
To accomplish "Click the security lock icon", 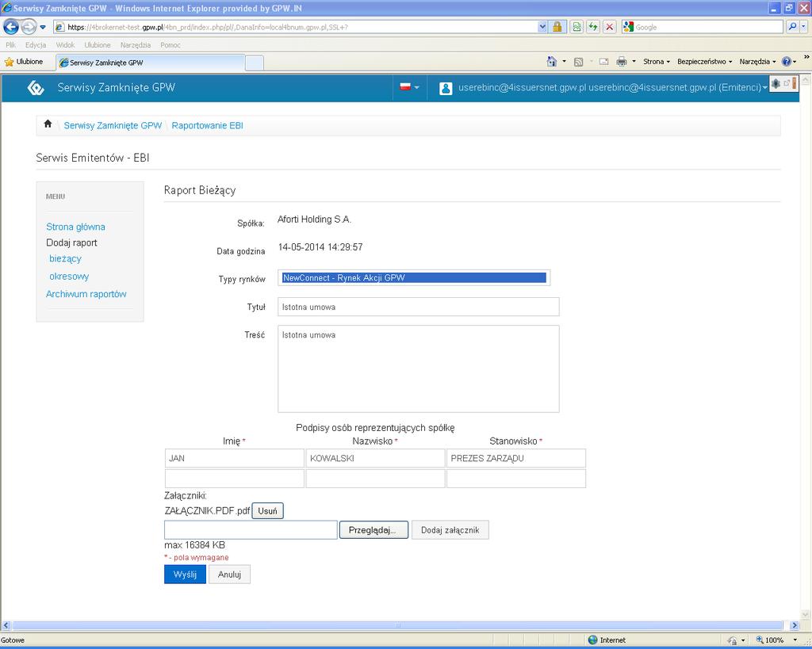I will pos(557,27).
